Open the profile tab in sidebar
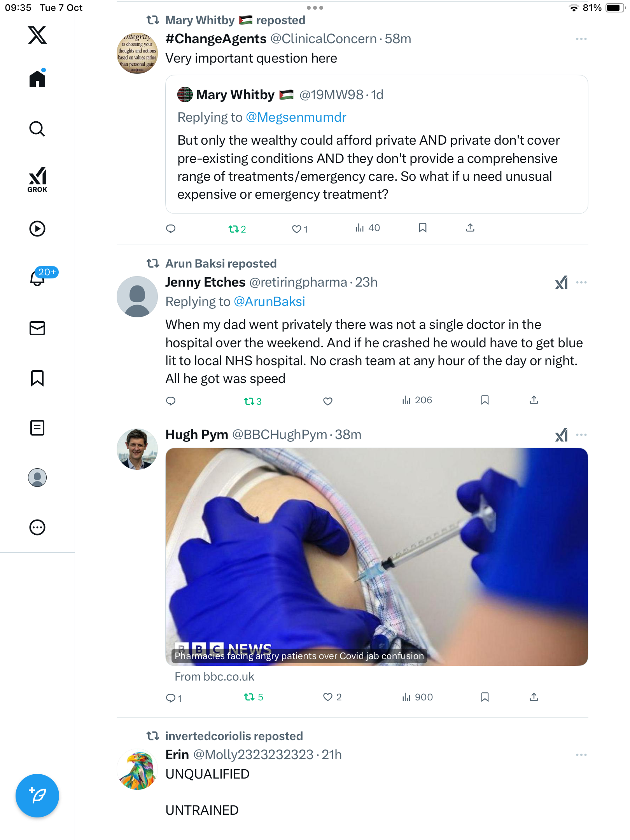This screenshot has height=840, width=630. pos(37,478)
